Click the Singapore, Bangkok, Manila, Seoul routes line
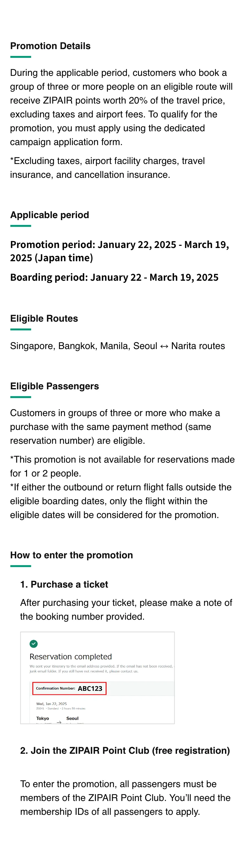Screen dimensions: 247x868 coord(118,346)
